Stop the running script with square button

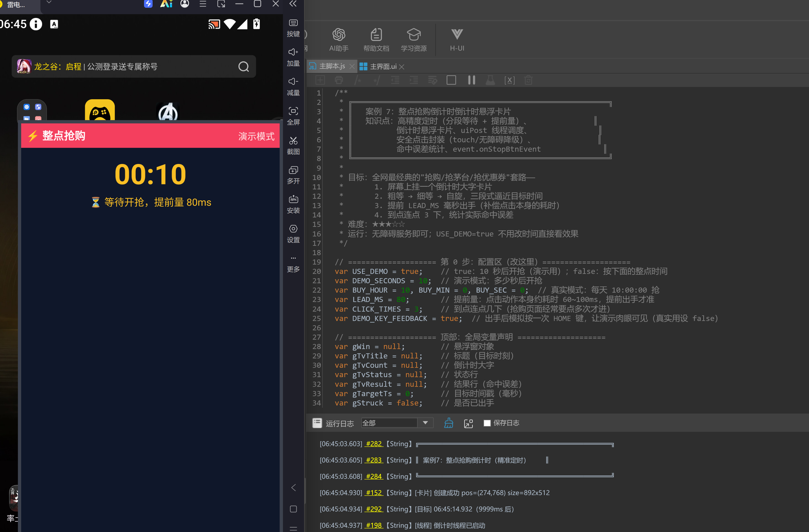[451, 80]
